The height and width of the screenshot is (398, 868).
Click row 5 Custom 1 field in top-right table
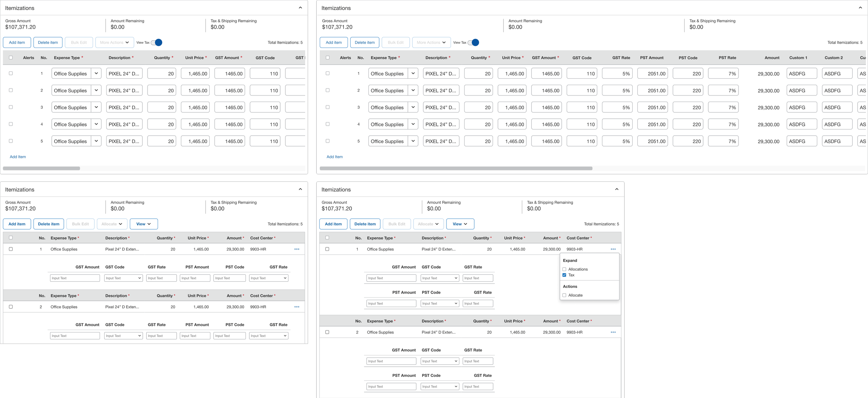[x=802, y=141]
